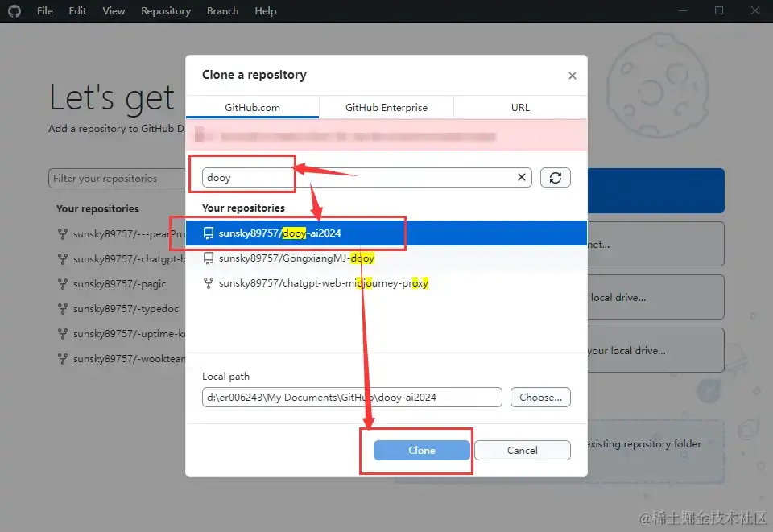Switch to the GitHub Enterprise tab
The width and height of the screenshot is (773, 532).
pos(386,107)
